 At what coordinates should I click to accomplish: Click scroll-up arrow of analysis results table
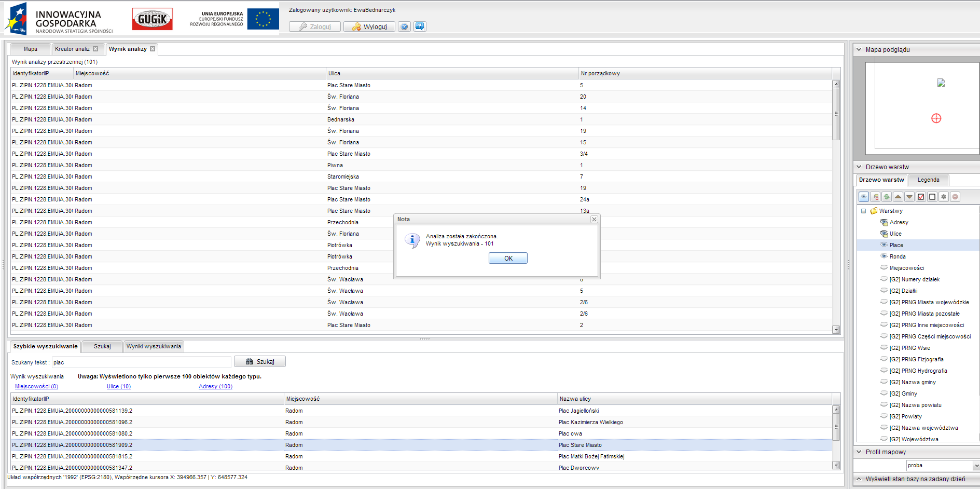coord(836,84)
